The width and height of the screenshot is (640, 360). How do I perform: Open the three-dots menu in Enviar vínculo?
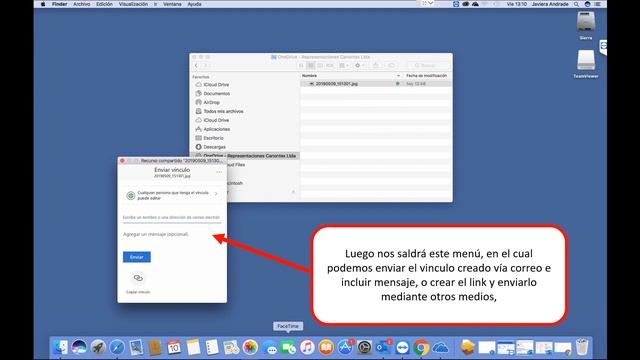(x=219, y=172)
